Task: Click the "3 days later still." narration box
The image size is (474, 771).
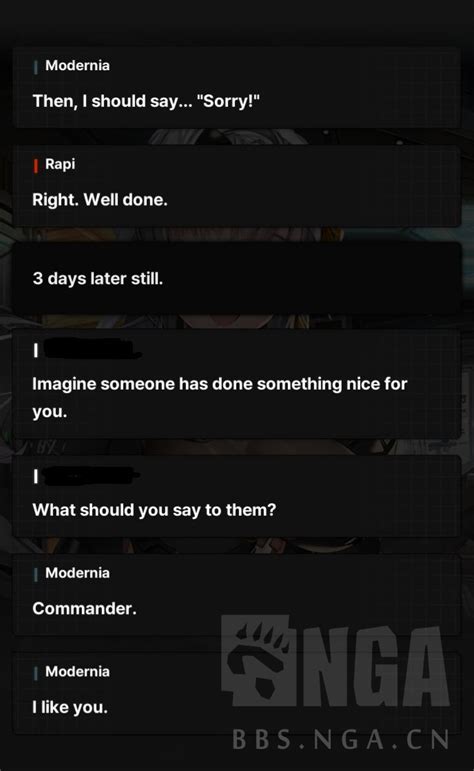Action: (x=237, y=278)
